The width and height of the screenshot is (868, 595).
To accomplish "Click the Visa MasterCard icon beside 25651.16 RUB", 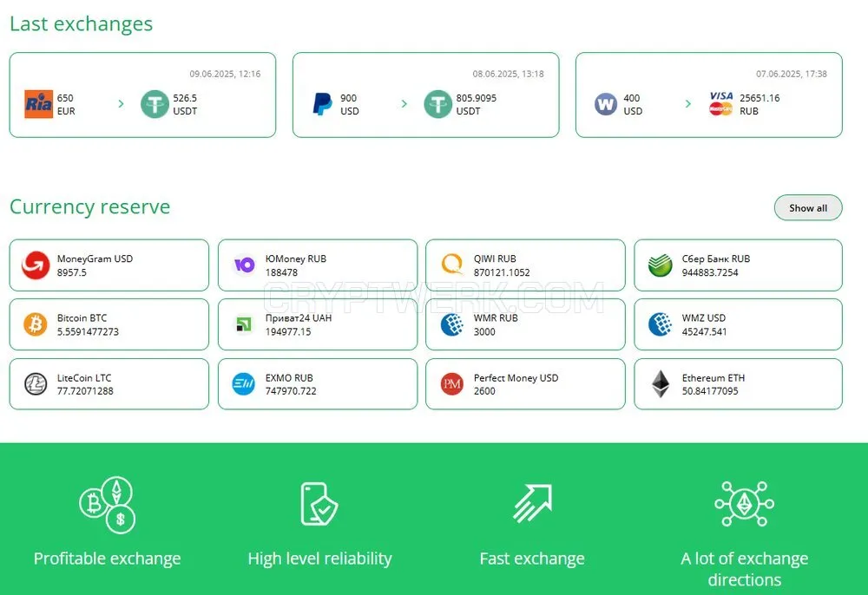I will tap(720, 104).
